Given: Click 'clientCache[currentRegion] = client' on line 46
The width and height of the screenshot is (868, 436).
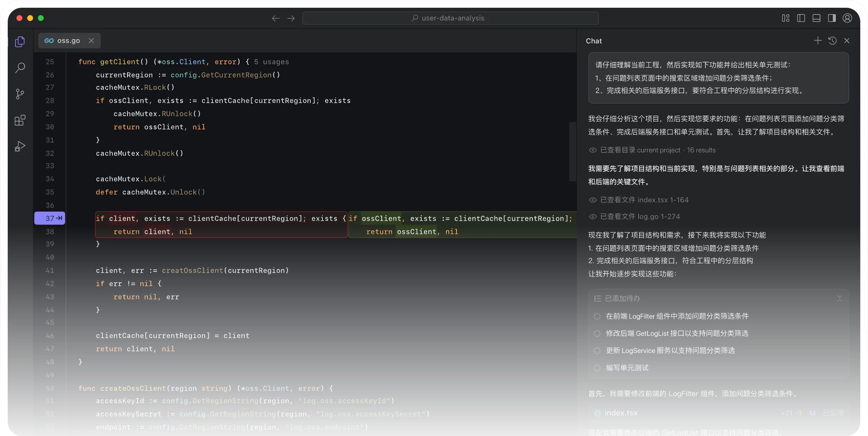Looking at the screenshot, I should (172, 336).
